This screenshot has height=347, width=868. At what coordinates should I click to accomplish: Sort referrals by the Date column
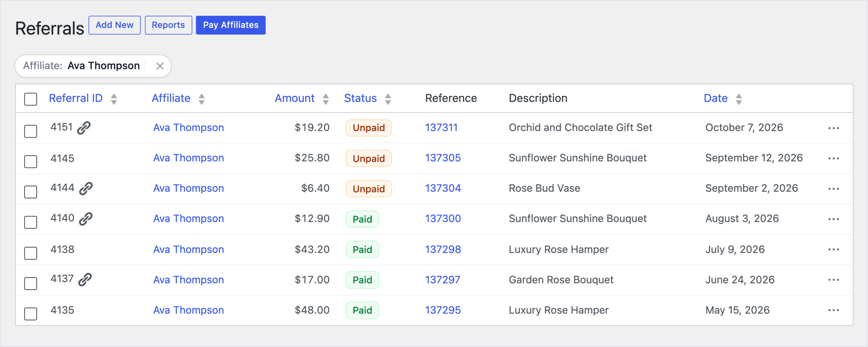point(723,98)
